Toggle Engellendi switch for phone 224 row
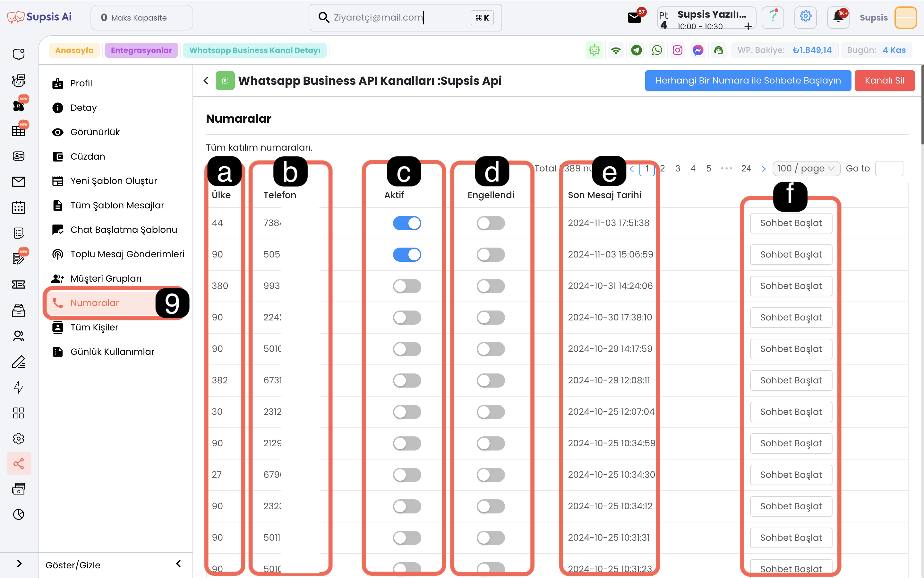The height and width of the screenshot is (578, 924). (491, 317)
